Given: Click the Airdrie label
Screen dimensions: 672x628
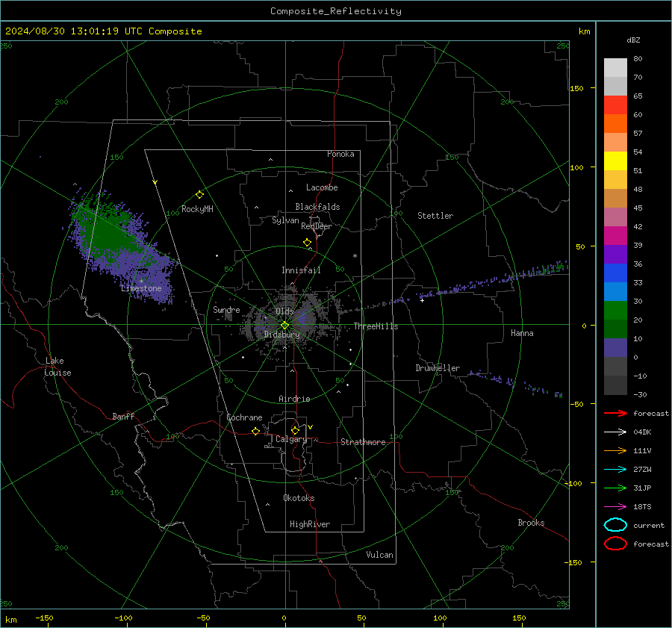Looking at the screenshot, I should [294, 399].
